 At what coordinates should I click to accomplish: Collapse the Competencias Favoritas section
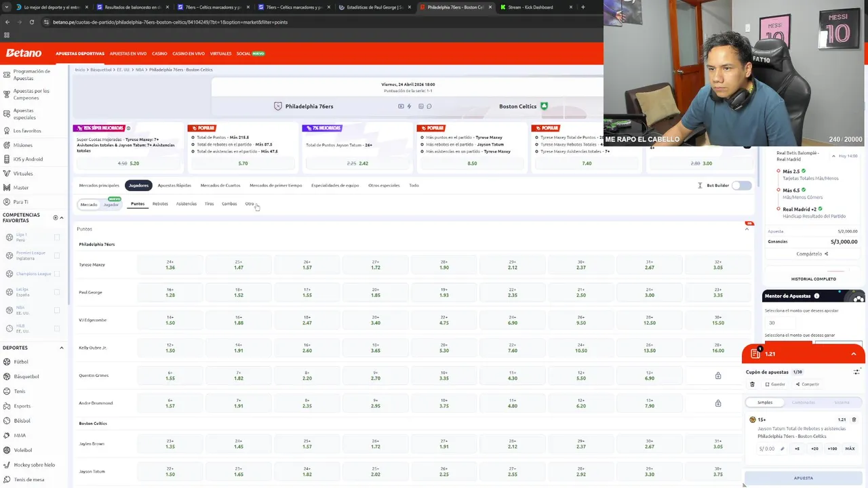pos(62,218)
